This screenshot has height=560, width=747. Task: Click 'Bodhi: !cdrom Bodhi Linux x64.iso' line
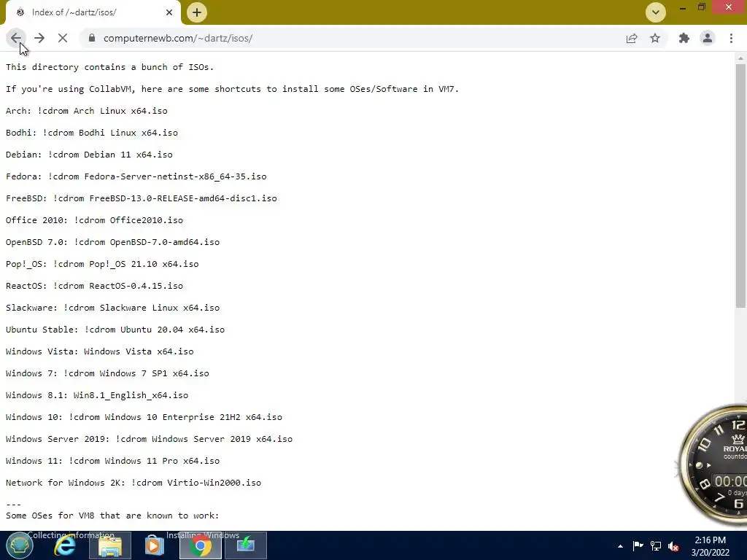click(92, 133)
